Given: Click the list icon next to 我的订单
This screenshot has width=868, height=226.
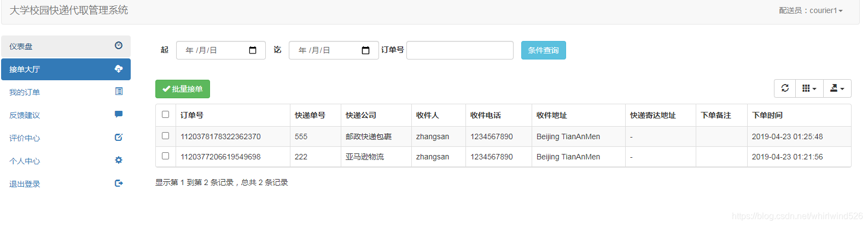Looking at the screenshot, I should point(119,91).
